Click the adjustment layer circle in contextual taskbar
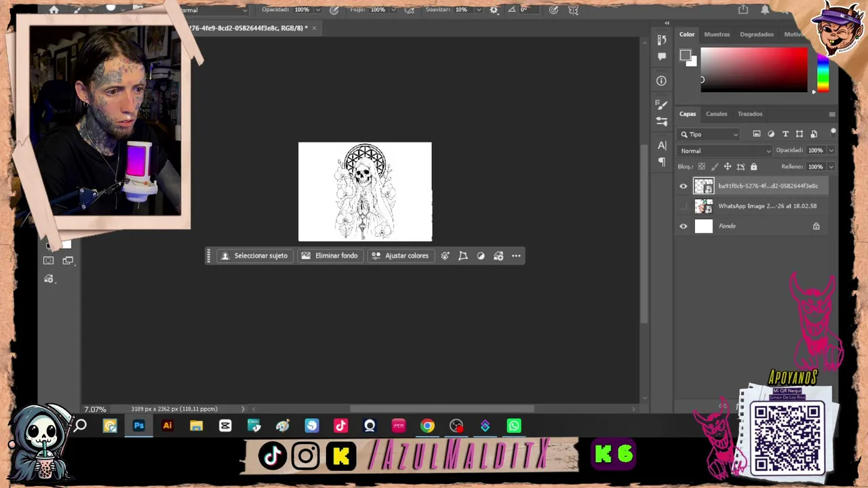This screenshot has height=488, width=868. 481,256
